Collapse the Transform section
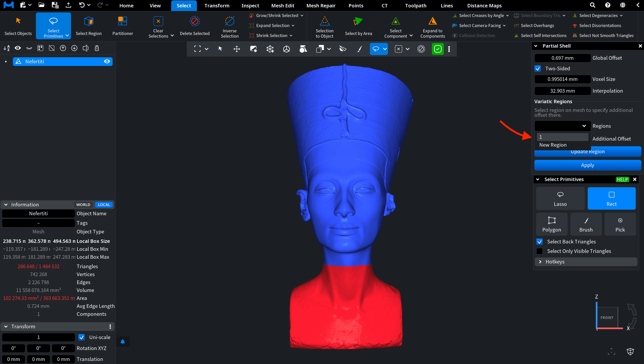 tap(6, 327)
